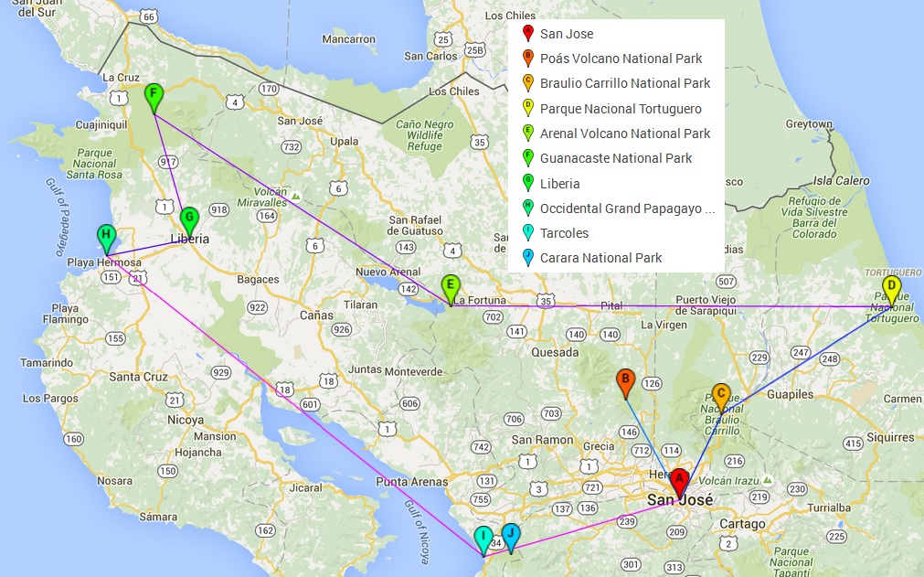The height and width of the screenshot is (577, 924).
Task: Click the "Jicaral" map label
Action: [305, 487]
